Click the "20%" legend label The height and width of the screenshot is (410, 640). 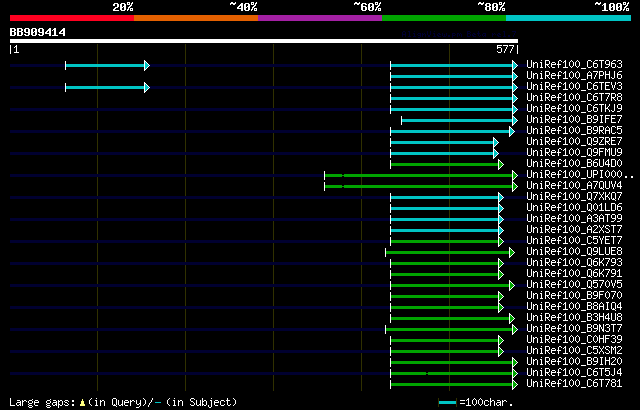point(123,7)
